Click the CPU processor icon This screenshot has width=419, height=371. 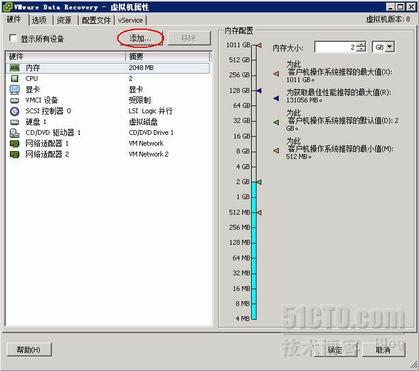coord(14,79)
